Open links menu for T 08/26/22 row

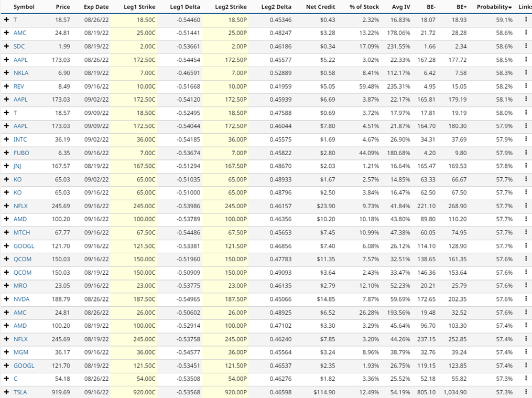click(x=526, y=19)
